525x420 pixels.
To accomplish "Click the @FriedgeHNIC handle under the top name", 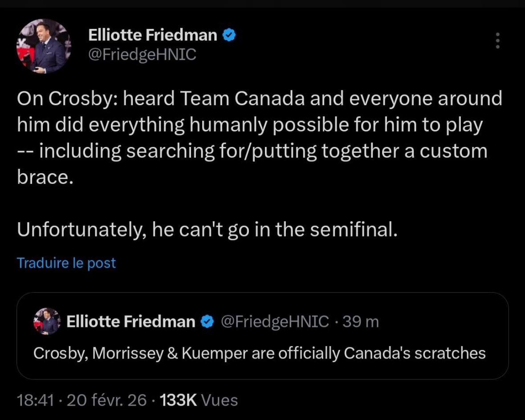I will coord(142,55).
